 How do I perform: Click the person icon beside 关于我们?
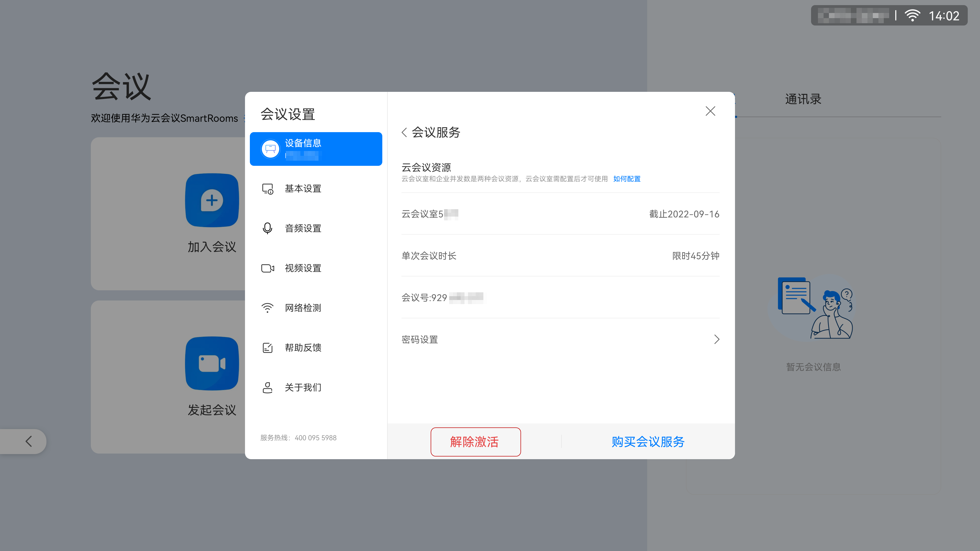(267, 387)
